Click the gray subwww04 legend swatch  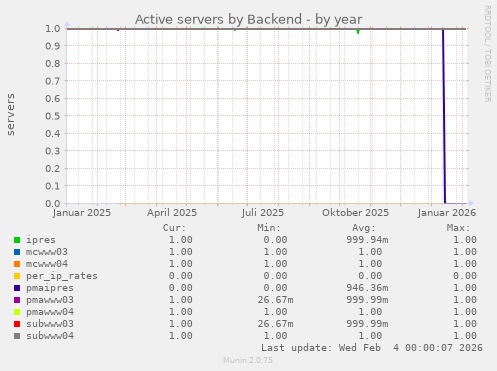point(17,336)
